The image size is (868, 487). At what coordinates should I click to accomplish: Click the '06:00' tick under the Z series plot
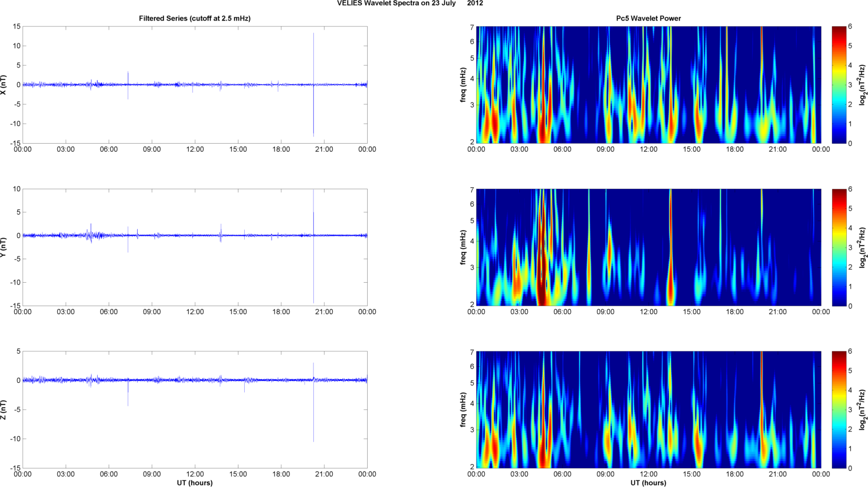tap(109, 474)
